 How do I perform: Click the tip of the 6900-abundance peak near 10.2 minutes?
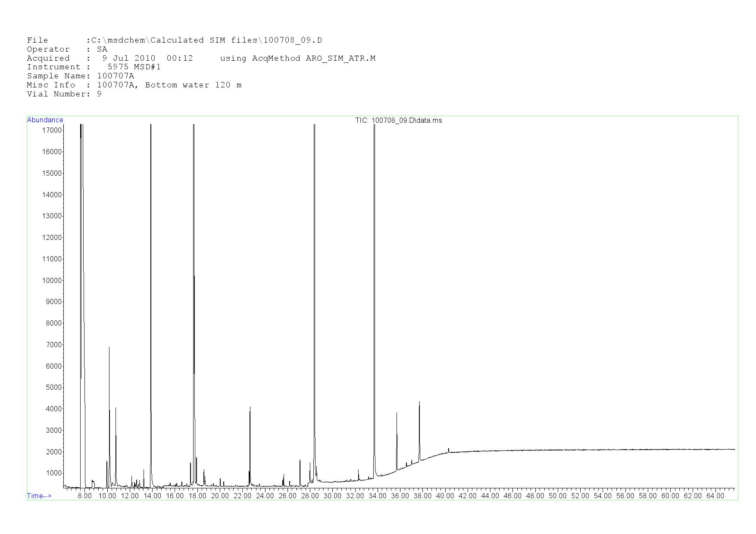coord(109,348)
